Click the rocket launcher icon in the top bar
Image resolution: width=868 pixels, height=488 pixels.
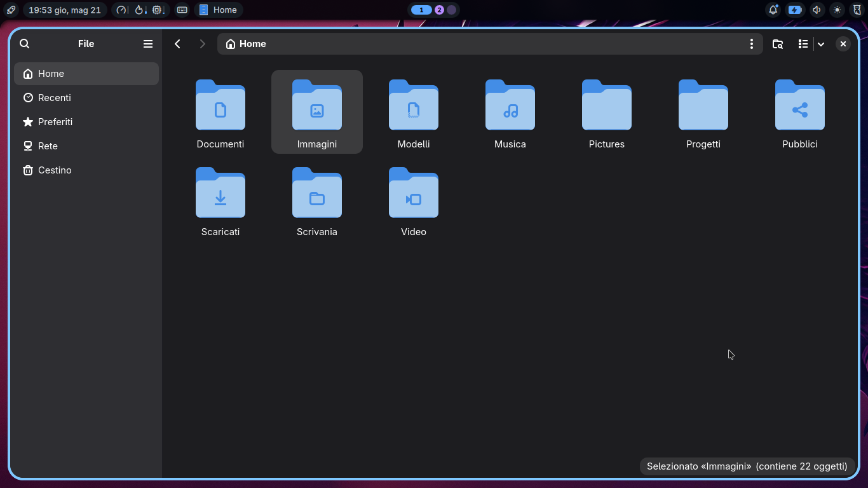click(11, 10)
